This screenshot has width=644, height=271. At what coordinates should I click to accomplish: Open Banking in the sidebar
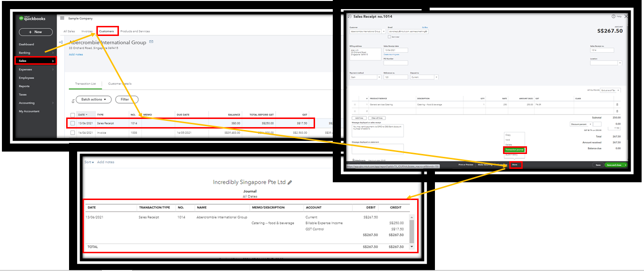click(24, 53)
